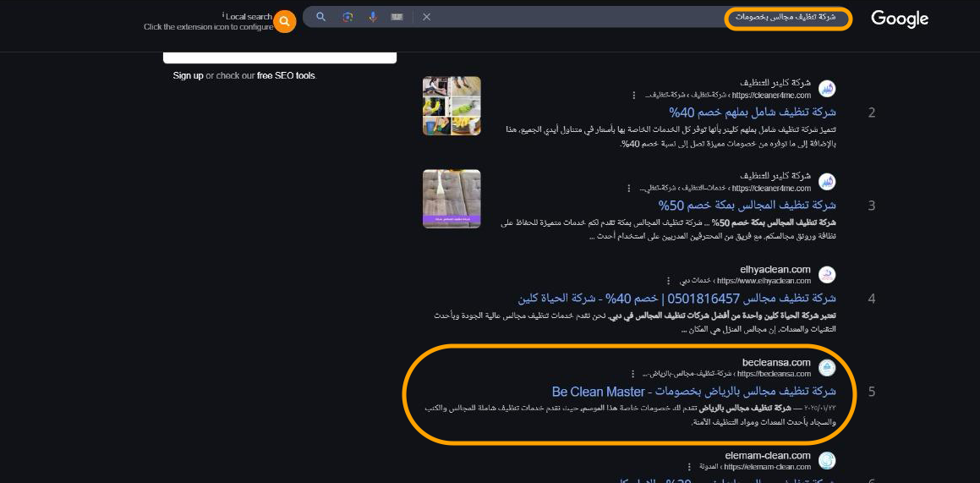The image size is (980, 483).
Task: Click the cleaning gloves thumbnail of result 2
Action: pos(452,106)
